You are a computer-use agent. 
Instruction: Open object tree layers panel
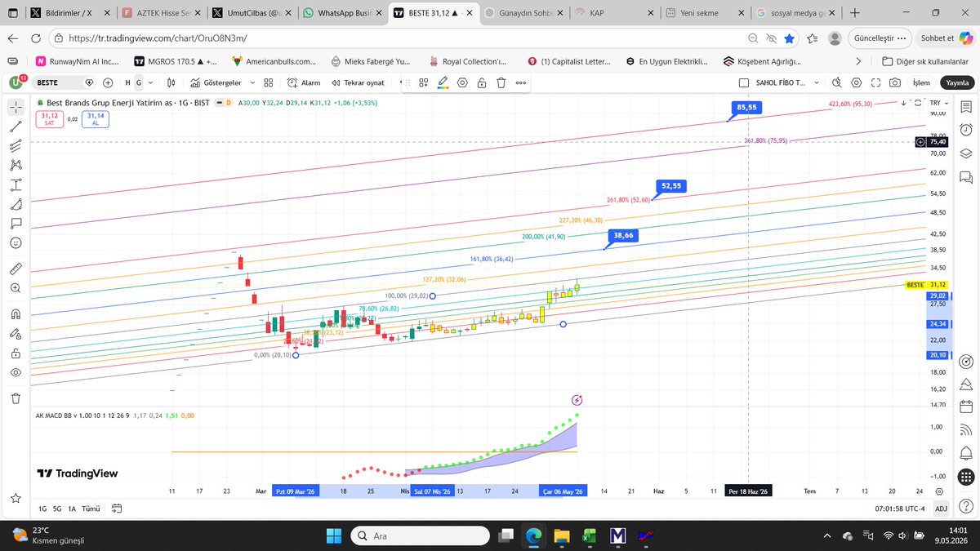point(965,153)
